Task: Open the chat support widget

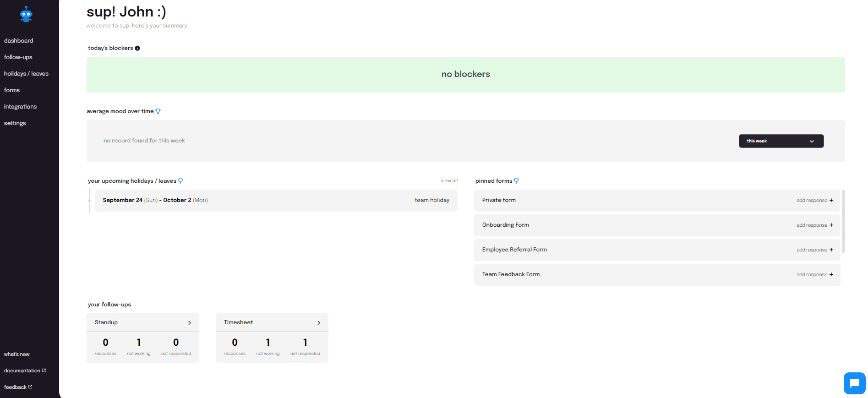Action: point(855,383)
